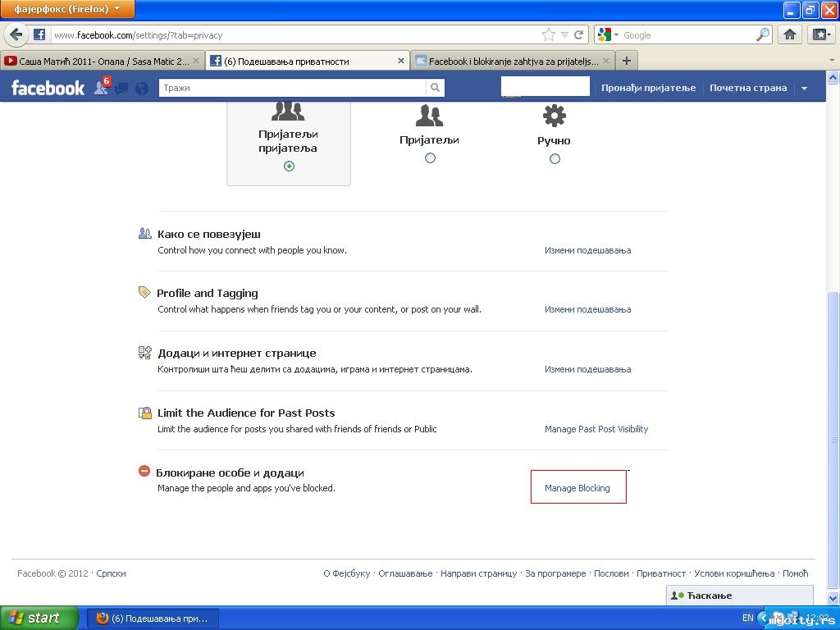Click the scrollbar up arrow
The width and height of the screenshot is (840, 630).
click(833, 77)
